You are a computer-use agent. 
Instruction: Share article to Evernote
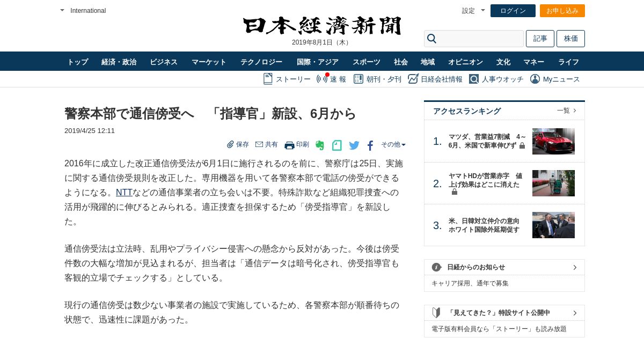point(320,145)
